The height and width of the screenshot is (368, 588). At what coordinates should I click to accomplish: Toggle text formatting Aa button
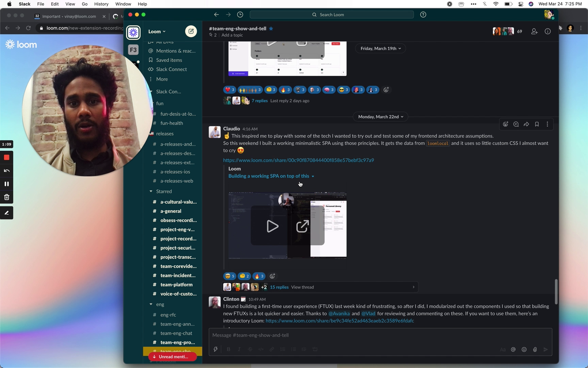503,349
